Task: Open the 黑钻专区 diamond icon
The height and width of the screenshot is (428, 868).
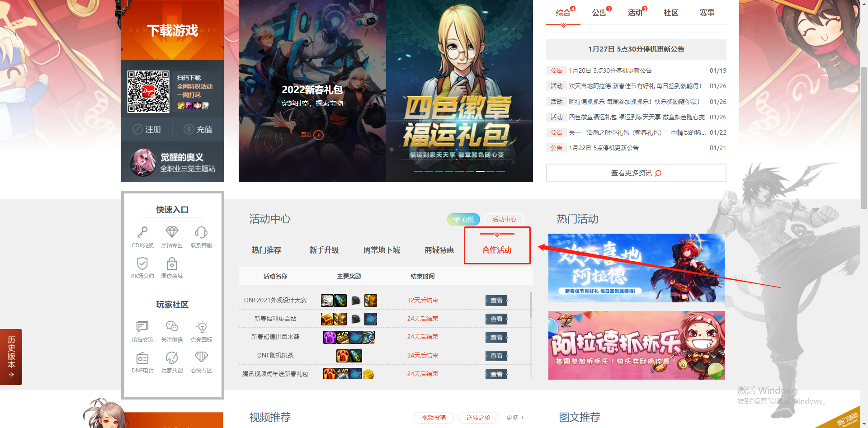Action: click(x=172, y=232)
